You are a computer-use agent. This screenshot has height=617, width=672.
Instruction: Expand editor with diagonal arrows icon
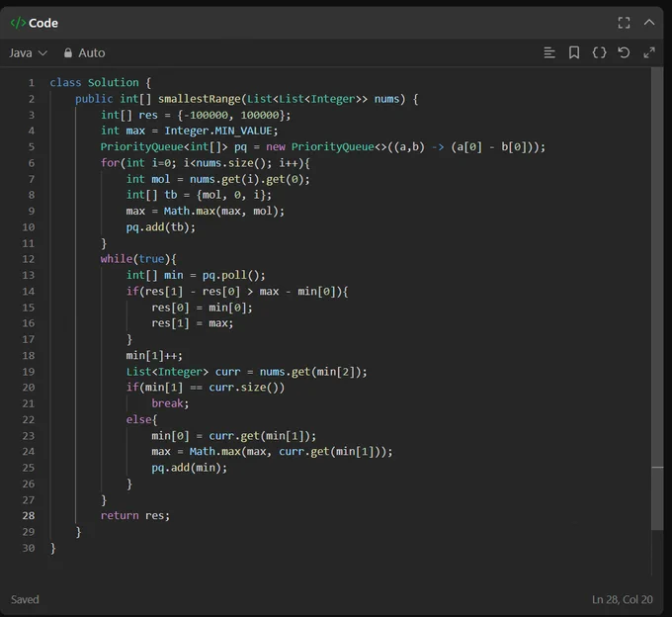pos(649,52)
